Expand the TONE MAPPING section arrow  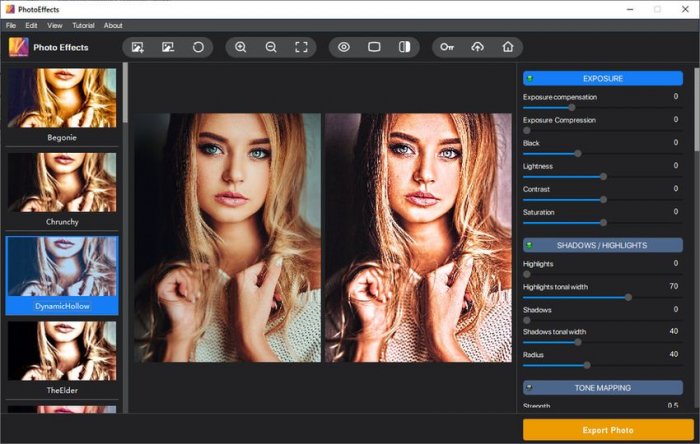coord(530,387)
